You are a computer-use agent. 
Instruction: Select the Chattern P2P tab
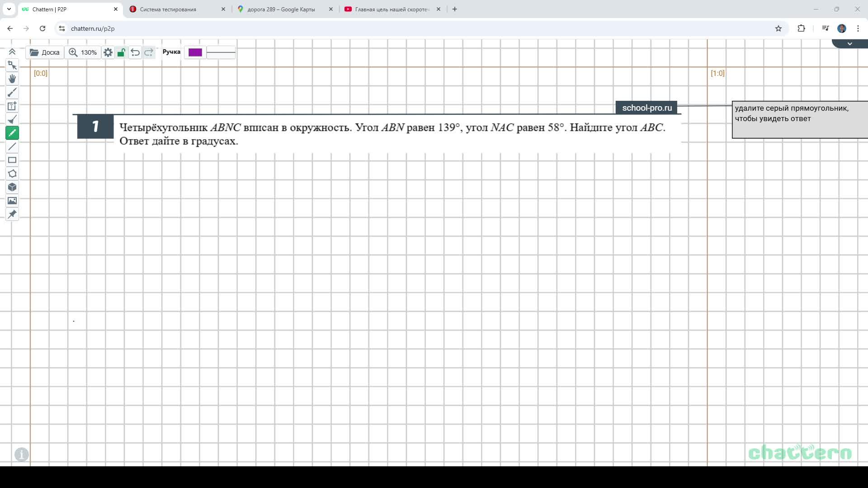tap(69, 9)
